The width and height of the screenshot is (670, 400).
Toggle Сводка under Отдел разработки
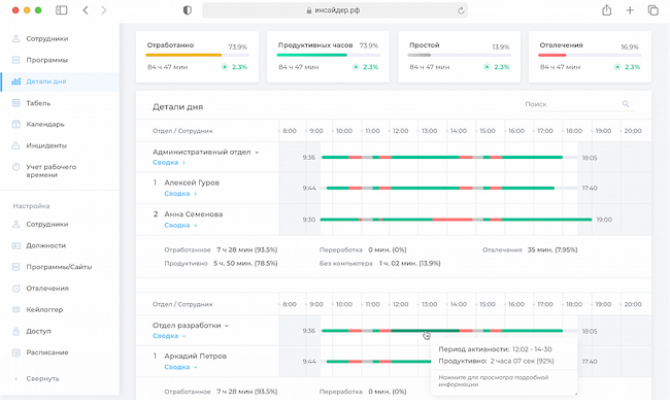tap(169, 336)
